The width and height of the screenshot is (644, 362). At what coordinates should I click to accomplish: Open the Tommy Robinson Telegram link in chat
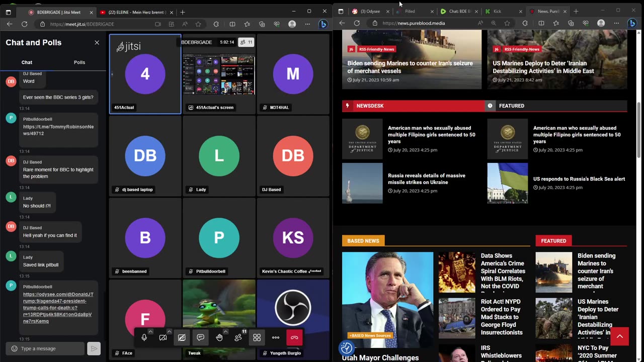(58, 130)
